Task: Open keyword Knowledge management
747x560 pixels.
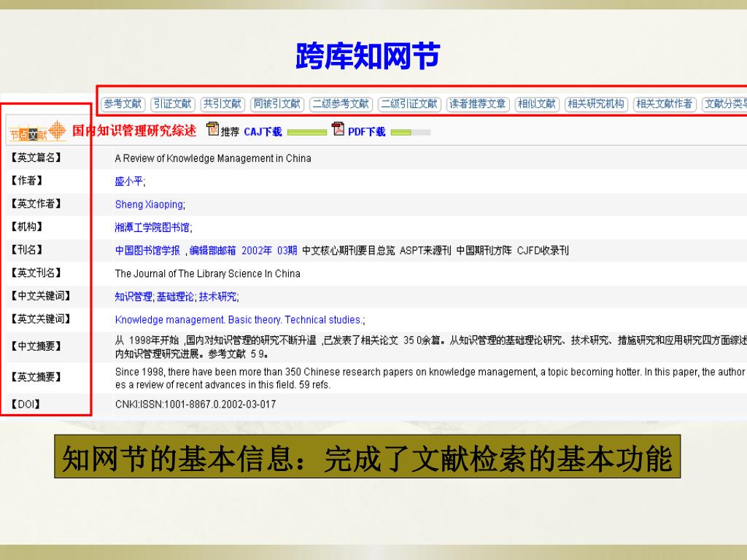Action: click(x=169, y=319)
